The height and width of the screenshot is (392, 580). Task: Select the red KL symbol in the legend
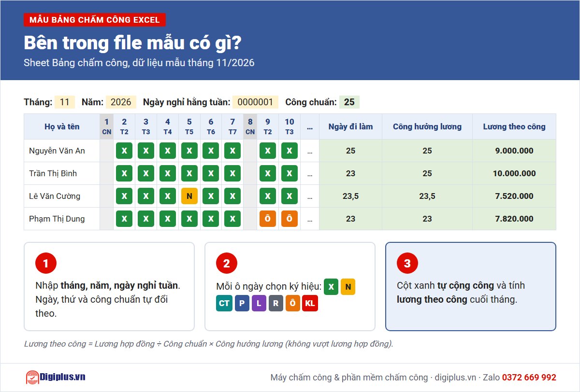pos(310,303)
